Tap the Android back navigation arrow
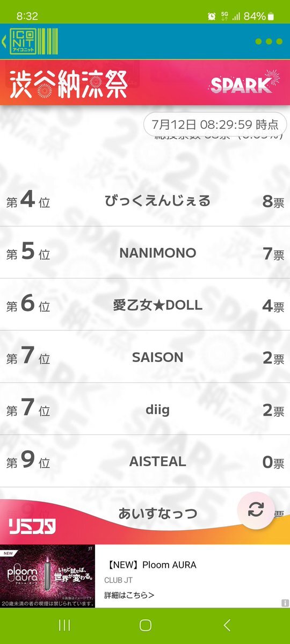290x644 pixels. 227,625
